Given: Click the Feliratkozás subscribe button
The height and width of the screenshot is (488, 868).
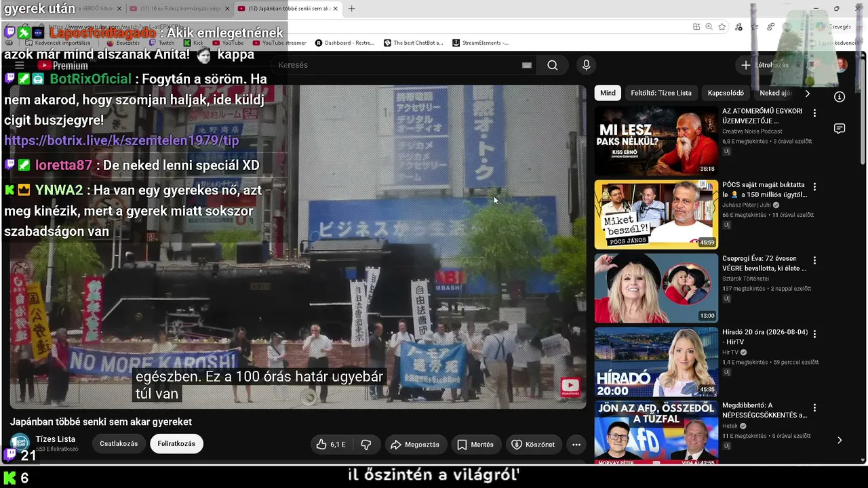Looking at the screenshot, I should pos(176,444).
